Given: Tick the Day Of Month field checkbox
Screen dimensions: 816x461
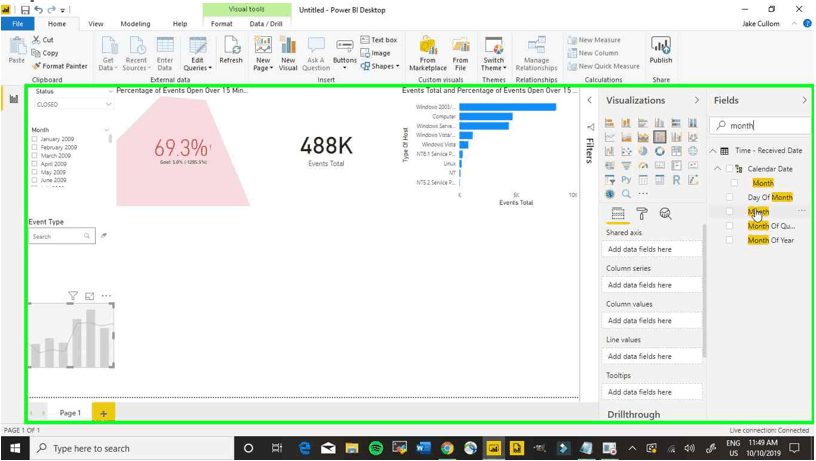Looking at the screenshot, I should click(730, 197).
